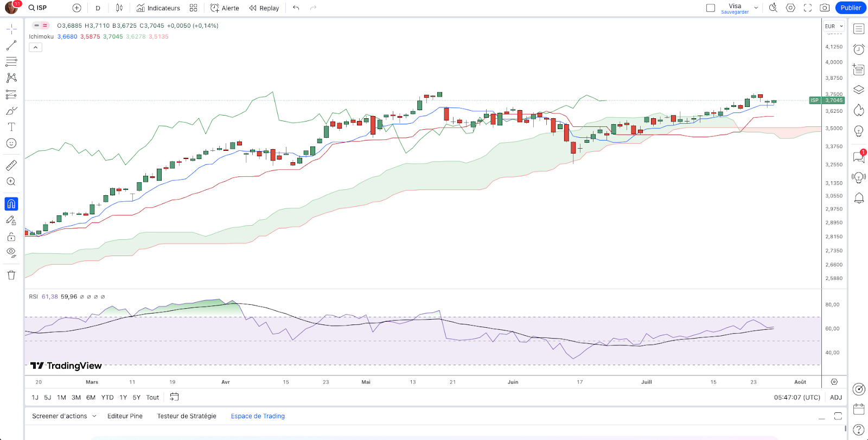Take a chart snapshot with camera icon
868x440 pixels.
click(825, 8)
